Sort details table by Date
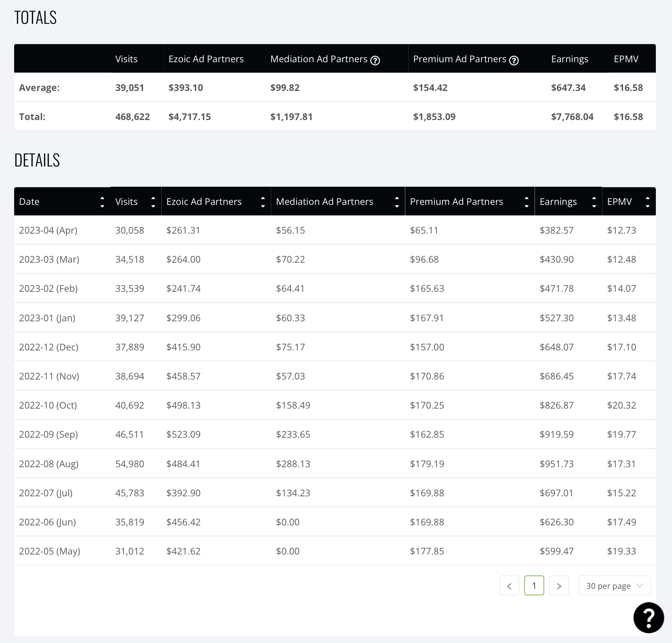Screen dimensions: 672x643 [x=62, y=201]
